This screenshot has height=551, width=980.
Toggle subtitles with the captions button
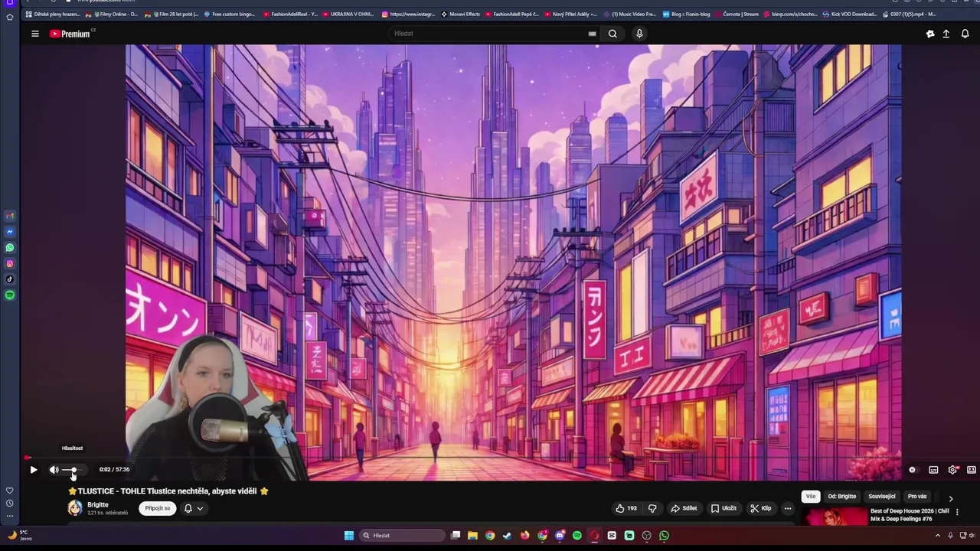click(x=933, y=470)
